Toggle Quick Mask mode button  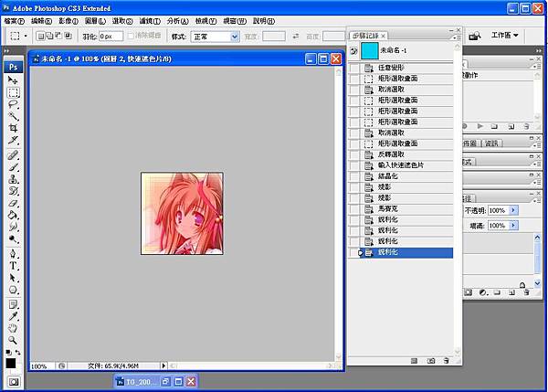pos(14,382)
